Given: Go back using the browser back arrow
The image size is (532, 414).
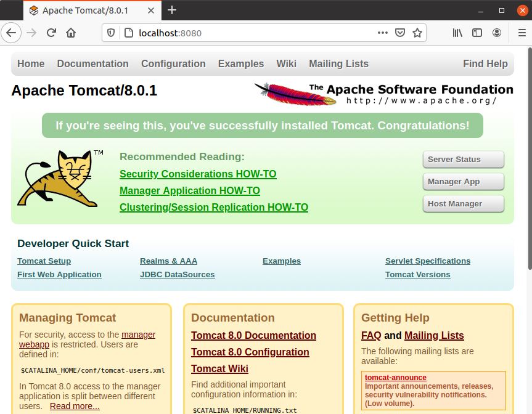Looking at the screenshot, I should pyautogui.click(x=11, y=33).
